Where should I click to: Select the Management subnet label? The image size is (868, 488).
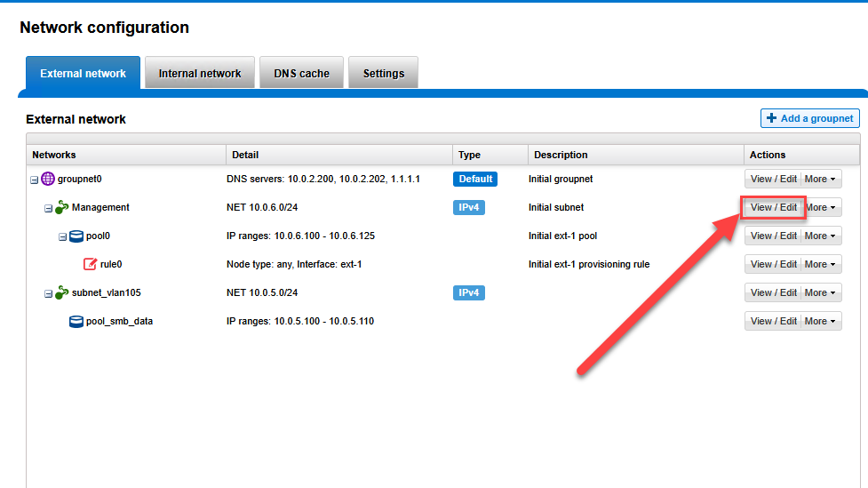pyautogui.click(x=100, y=207)
